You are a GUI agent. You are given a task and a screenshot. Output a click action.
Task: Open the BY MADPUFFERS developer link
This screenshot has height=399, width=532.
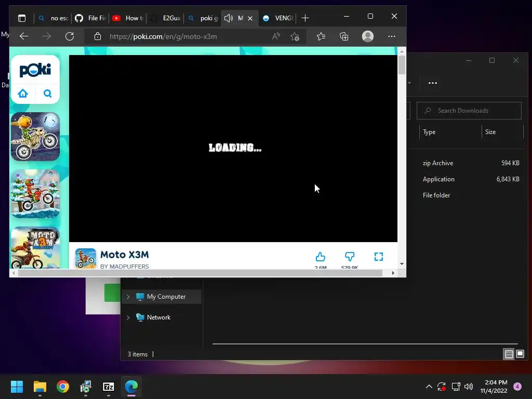(x=125, y=267)
